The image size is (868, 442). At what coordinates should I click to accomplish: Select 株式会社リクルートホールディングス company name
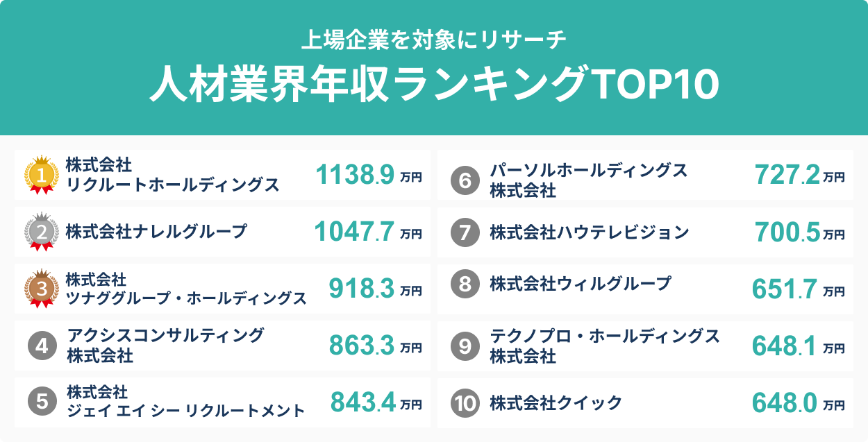coord(172,175)
